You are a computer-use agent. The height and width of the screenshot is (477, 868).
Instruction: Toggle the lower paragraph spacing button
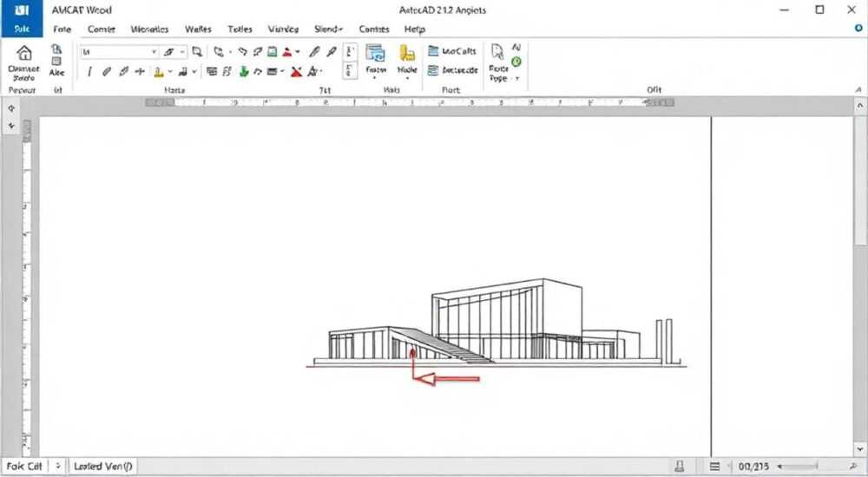pyautogui.click(x=350, y=70)
